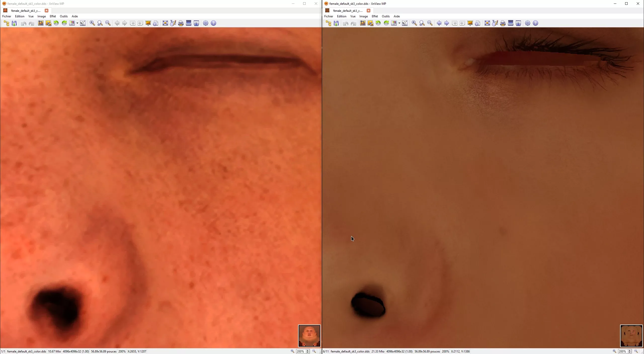Open the Outils menu in right window
The width and height of the screenshot is (644, 354).
pyautogui.click(x=386, y=16)
